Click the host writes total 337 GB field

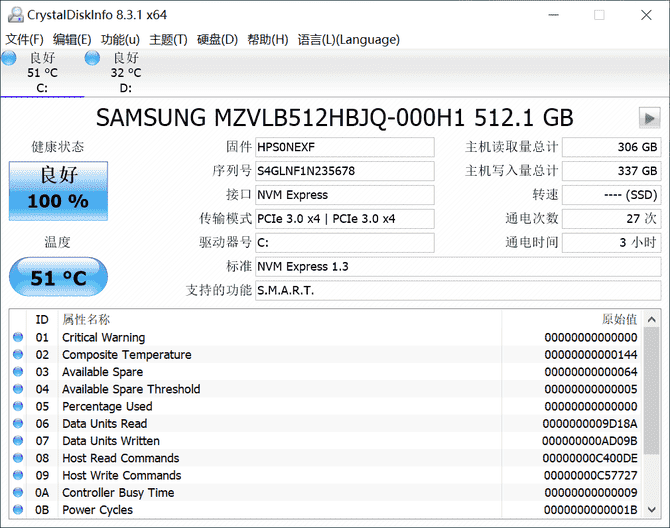[x=611, y=171]
